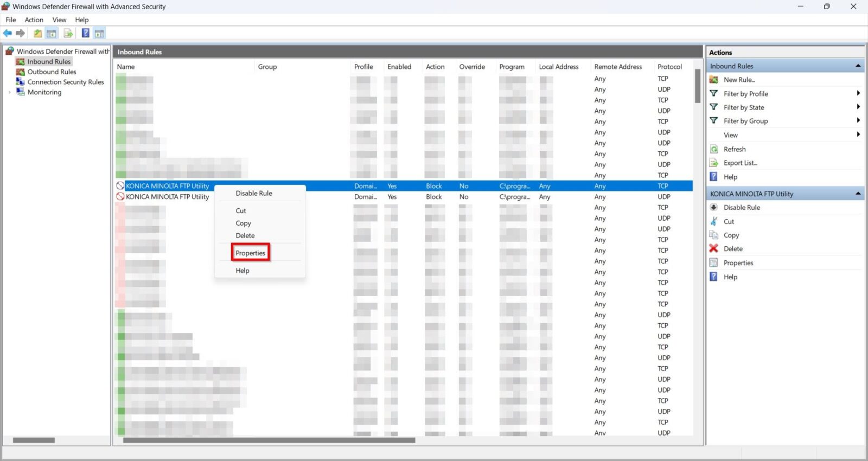
Task: Click the Up One Level folder icon
Action: [x=37, y=34]
